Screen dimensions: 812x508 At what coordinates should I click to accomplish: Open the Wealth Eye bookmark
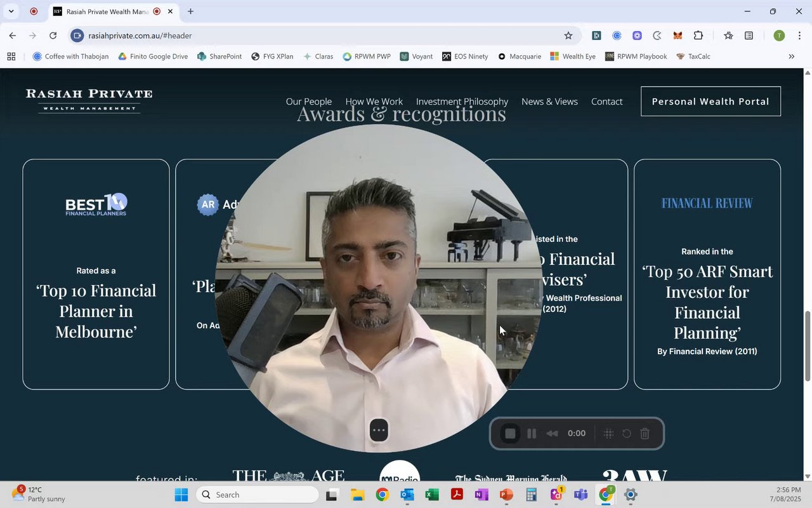tap(573, 57)
